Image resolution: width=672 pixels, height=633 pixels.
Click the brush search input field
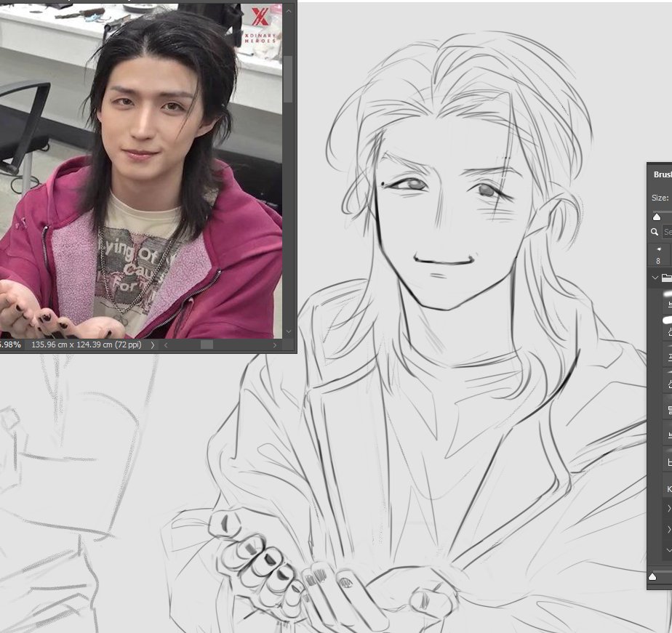pyautogui.click(x=668, y=232)
